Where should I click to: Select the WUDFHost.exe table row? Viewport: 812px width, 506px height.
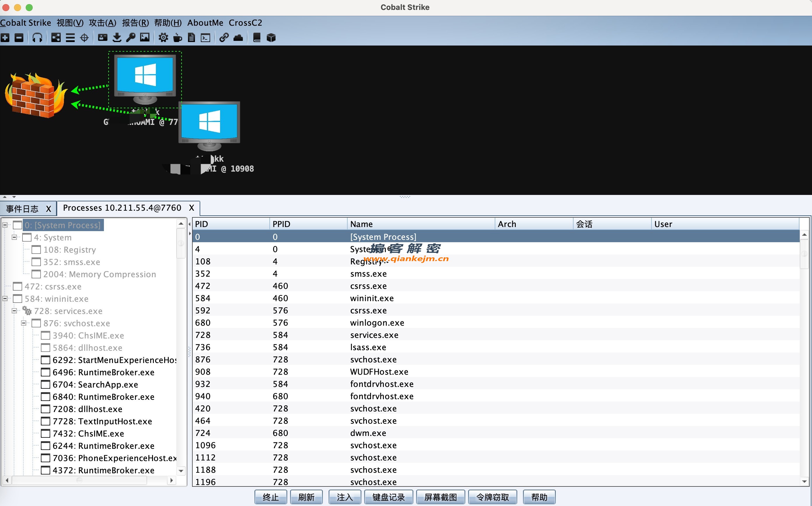[496, 371]
